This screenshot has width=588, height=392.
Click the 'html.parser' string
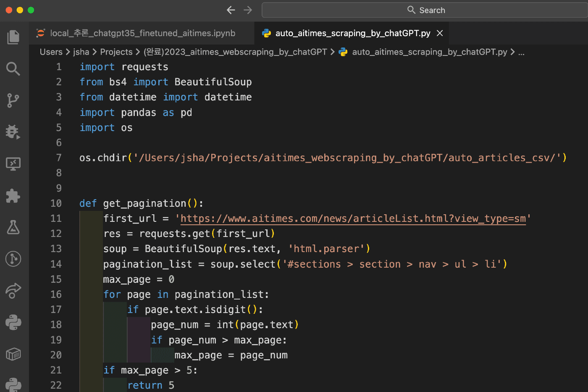point(326,249)
